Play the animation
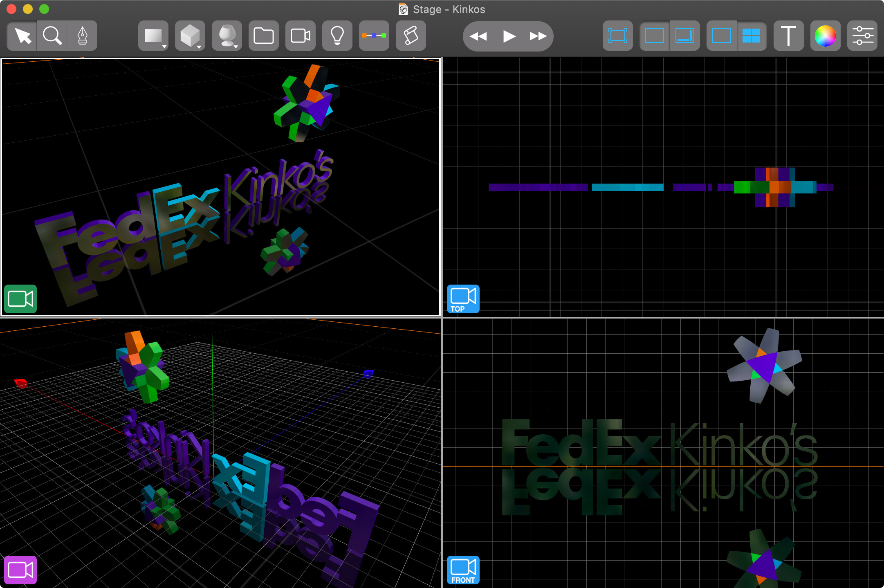 coord(509,36)
